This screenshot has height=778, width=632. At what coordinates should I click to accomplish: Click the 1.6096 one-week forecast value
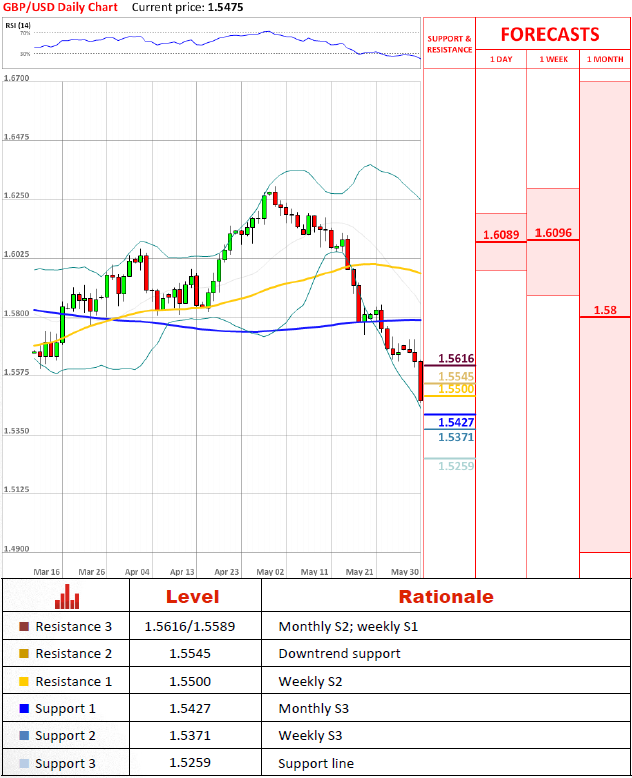click(553, 233)
